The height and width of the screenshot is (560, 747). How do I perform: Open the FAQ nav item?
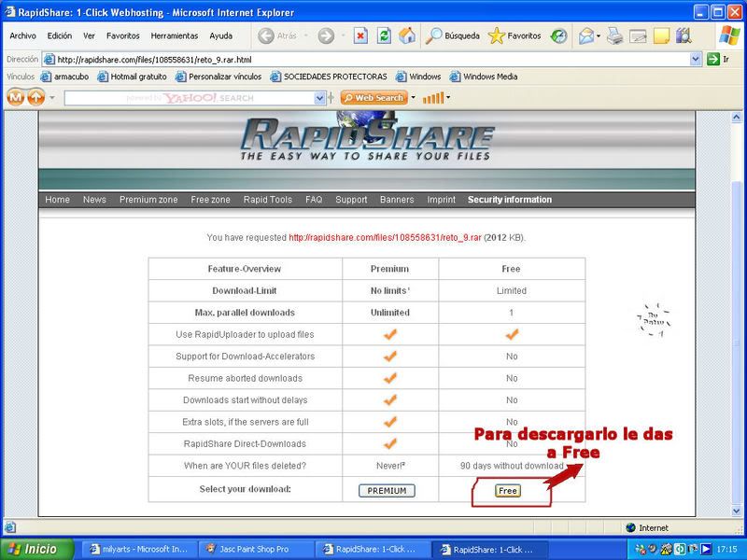click(x=314, y=200)
